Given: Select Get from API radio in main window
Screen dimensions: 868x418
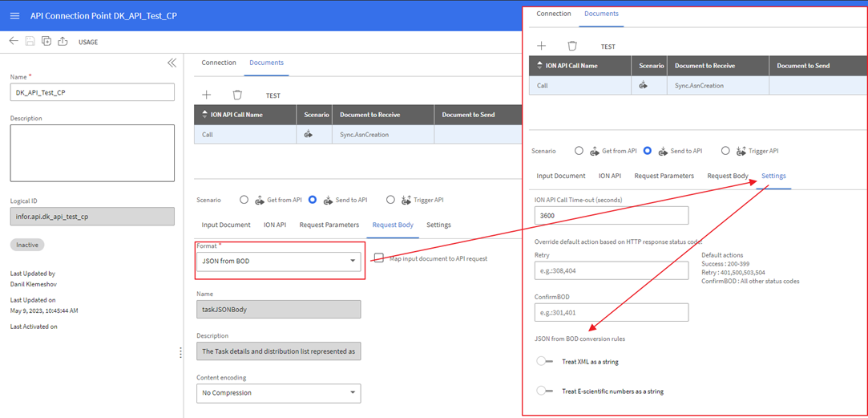Looking at the screenshot, I should (244, 200).
